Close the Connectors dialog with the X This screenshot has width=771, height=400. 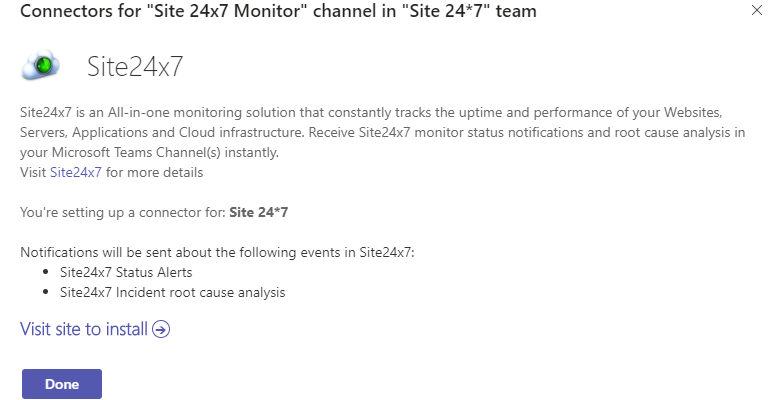(x=756, y=10)
